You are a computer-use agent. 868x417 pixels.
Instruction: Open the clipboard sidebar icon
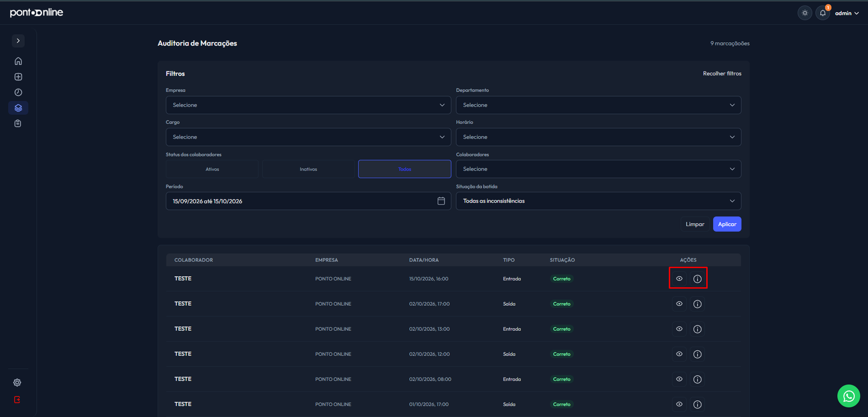(x=18, y=124)
